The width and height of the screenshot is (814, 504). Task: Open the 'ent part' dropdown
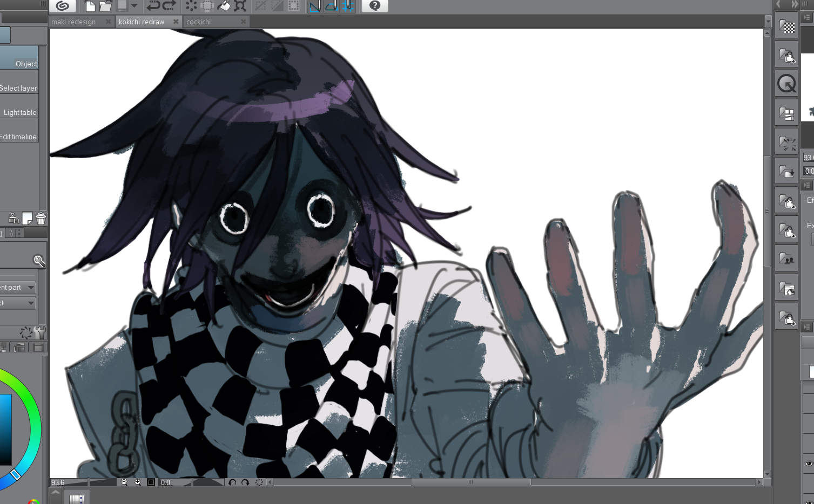point(31,288)
